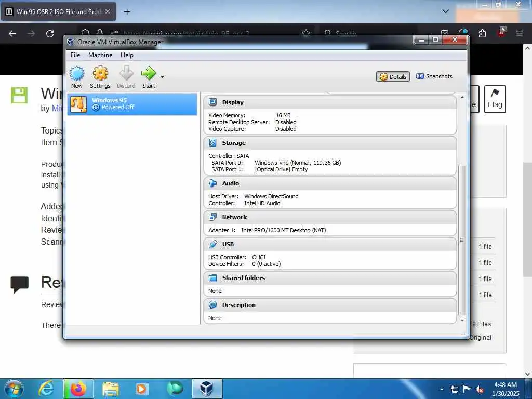Screen dimensions: 532x399
Task: Open the Windows Start orb
Action: [x=14, y=389]
